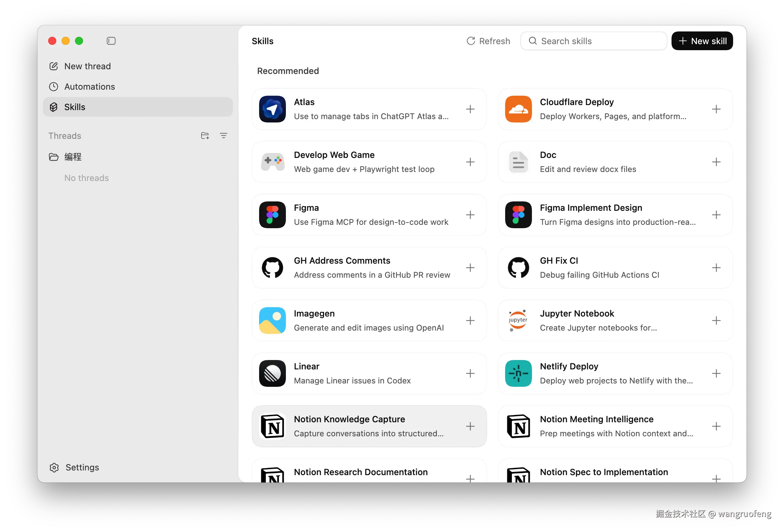
Task: Click the Netlify Deploy icon
Action: pos(518,373)
